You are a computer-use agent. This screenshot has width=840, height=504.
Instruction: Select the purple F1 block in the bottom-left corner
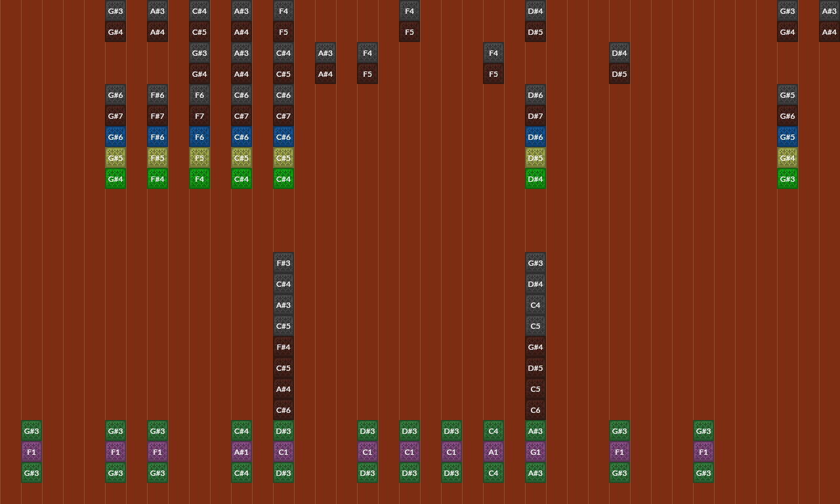pos(31,451)
